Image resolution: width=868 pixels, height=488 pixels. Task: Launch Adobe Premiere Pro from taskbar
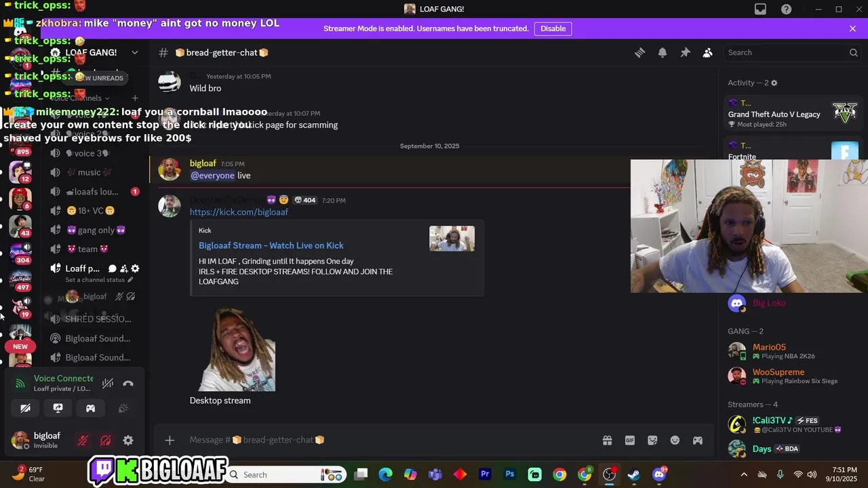point(485,474)
